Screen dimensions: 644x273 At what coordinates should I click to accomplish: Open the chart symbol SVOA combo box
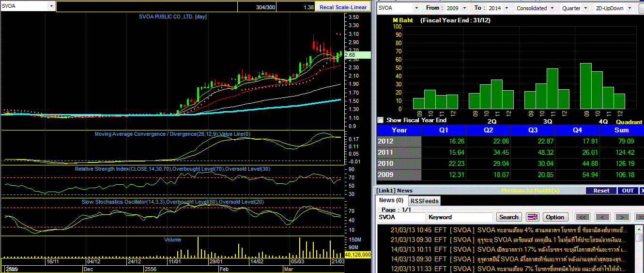(x=28, y=6)
